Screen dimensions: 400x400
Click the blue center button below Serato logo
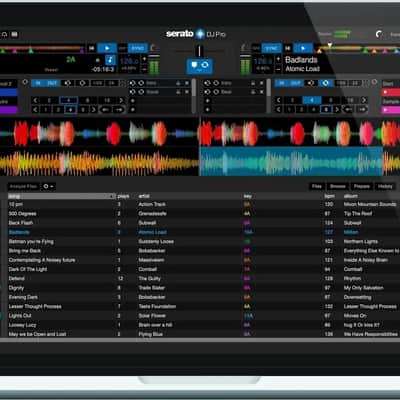click(199, 66)
